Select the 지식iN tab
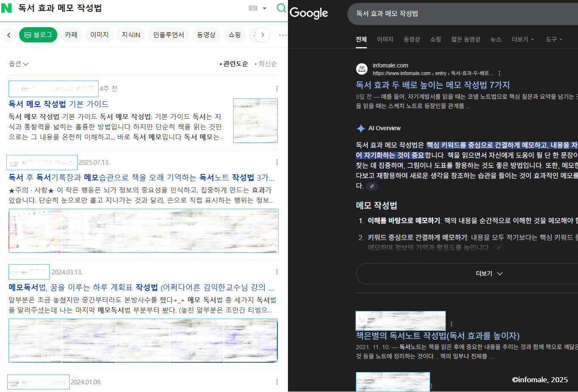This screenshot has height=392, width=578. click(131, 35)
